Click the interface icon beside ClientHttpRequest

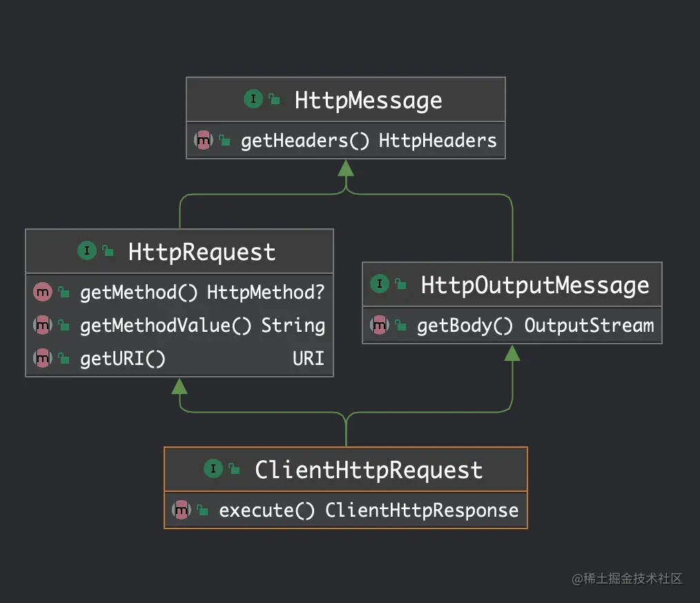pos(213,469)
